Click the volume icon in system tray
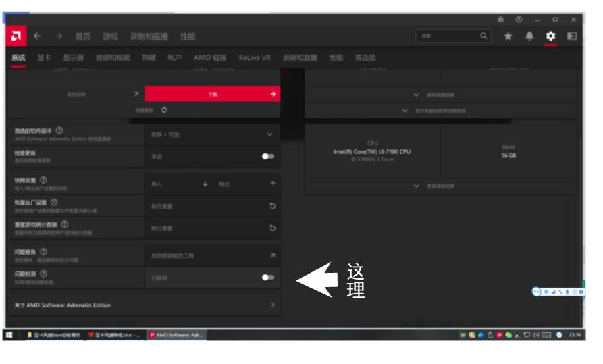The width and height of the screenshot is (603, 364). point(536,335)
